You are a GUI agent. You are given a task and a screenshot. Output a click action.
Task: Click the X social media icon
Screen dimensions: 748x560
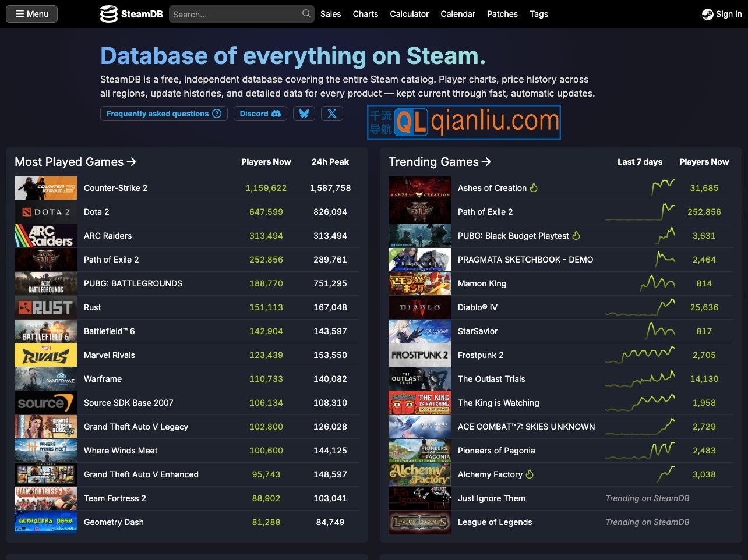[x=331, y=114]
